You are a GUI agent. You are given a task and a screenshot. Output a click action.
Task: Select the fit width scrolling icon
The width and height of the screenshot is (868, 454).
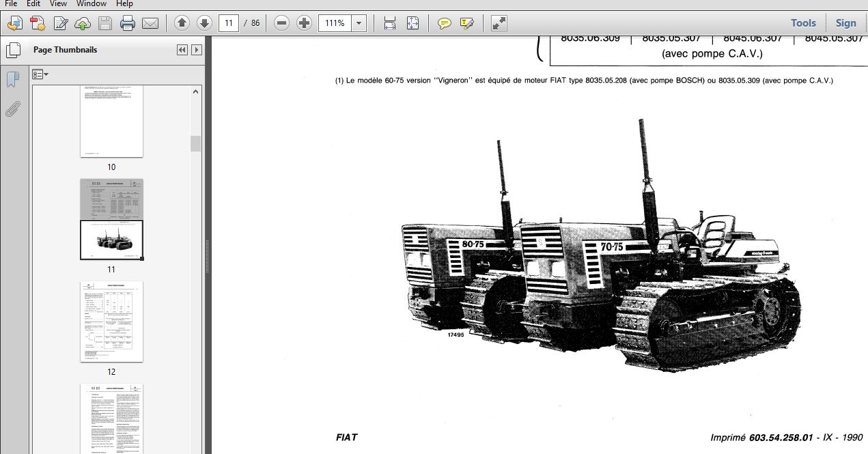pos(390,23)
